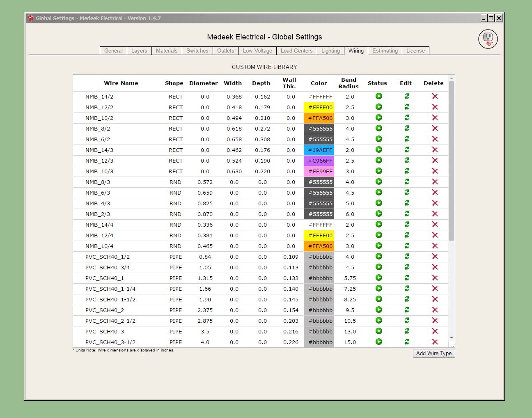Screen dimensions: 532x418
Task: Toggle status for PVC_SCH40_3-1/2 pipe
Action: 379,342
